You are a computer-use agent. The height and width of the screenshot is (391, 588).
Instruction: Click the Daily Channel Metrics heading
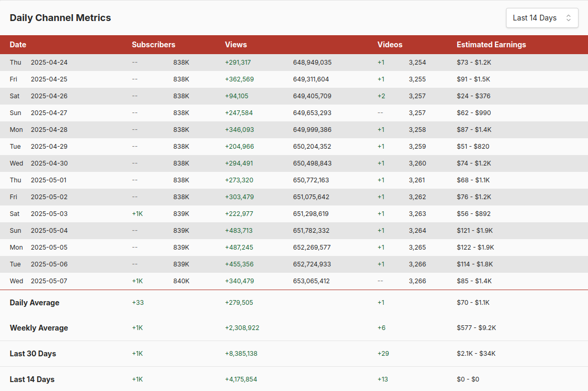[x=60, y=18]
